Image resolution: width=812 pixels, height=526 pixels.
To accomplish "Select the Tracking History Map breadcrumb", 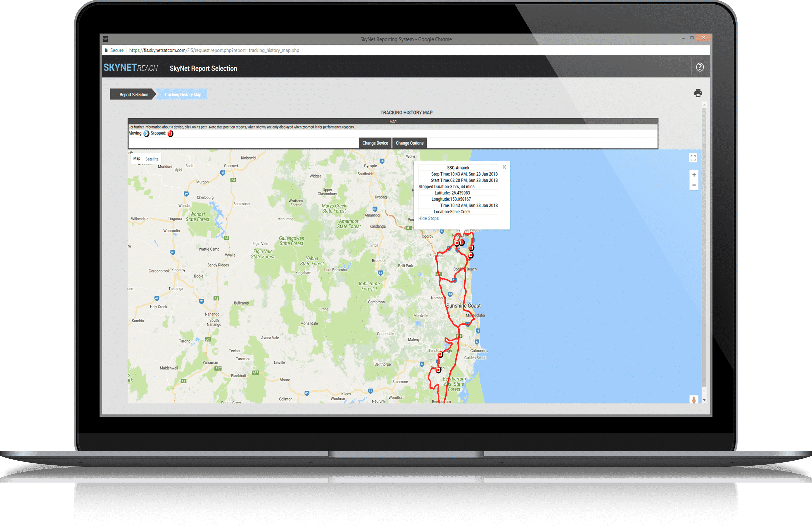I will click(x=183, y=95).
